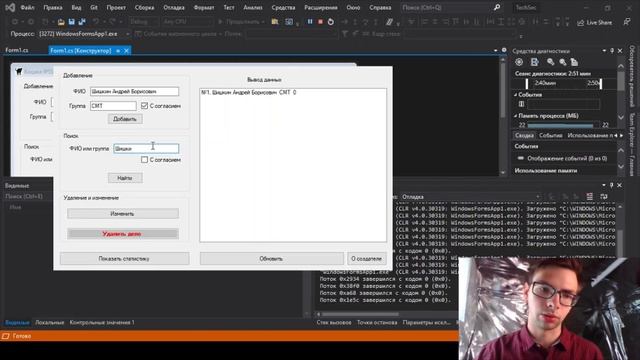This screenshot has width=640, height=360.
Task: Pin the Средства диагностики panel
Action: 612,51
